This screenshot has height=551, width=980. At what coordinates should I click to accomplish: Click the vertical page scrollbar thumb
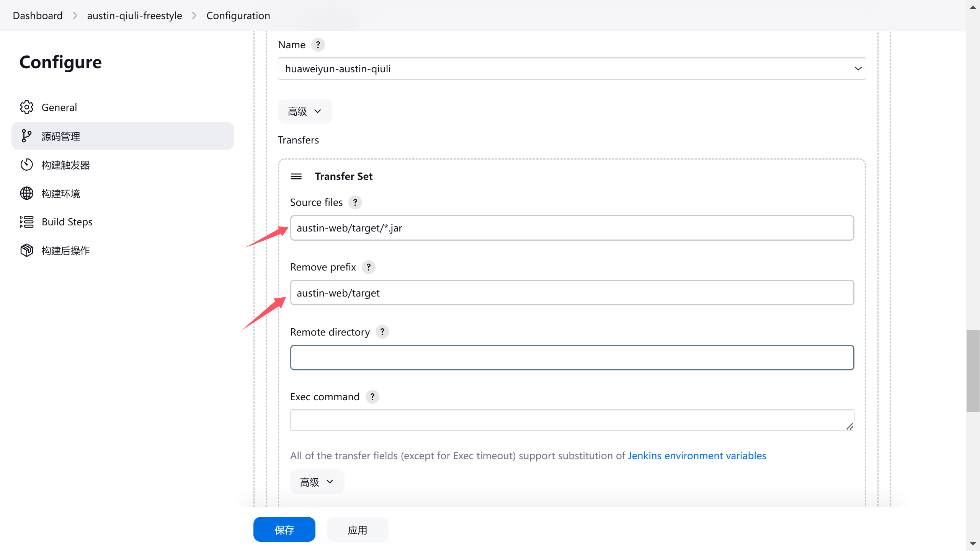point(972,370)
